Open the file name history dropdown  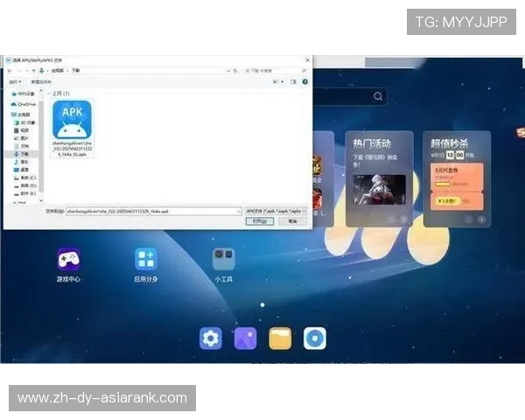[238, 212]
